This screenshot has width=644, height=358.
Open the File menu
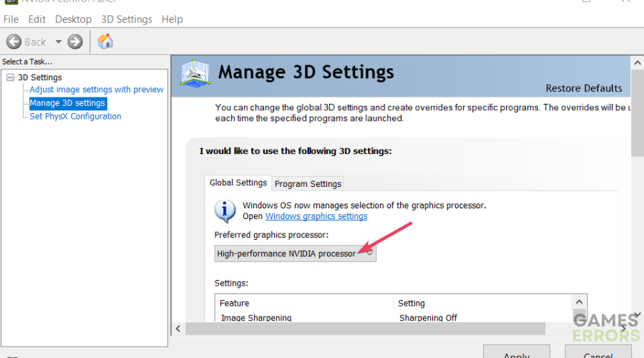coord(11,19)
